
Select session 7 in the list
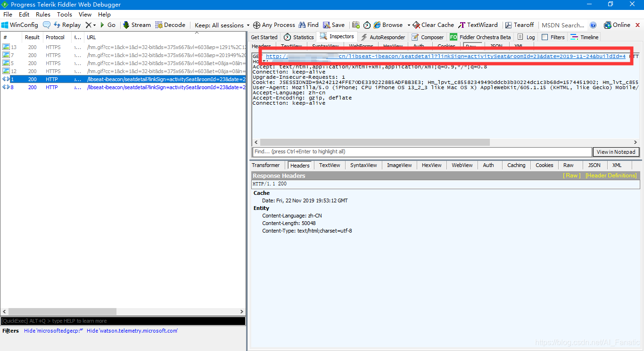(123, 55)
